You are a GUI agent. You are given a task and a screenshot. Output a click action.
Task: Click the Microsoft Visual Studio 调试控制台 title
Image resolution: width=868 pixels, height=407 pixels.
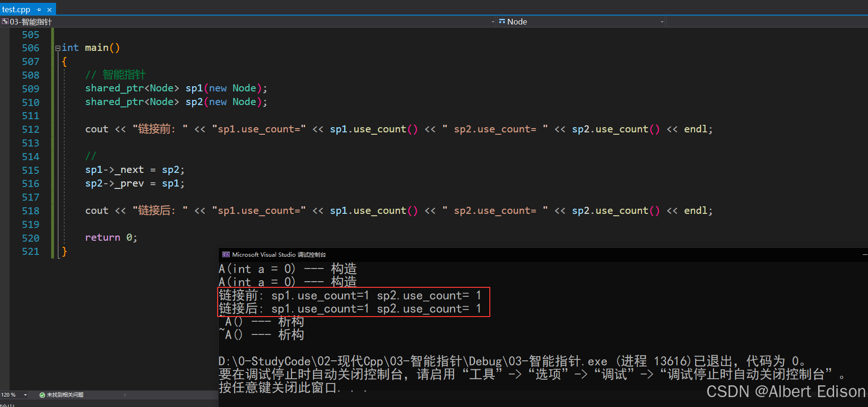[279, 254]
